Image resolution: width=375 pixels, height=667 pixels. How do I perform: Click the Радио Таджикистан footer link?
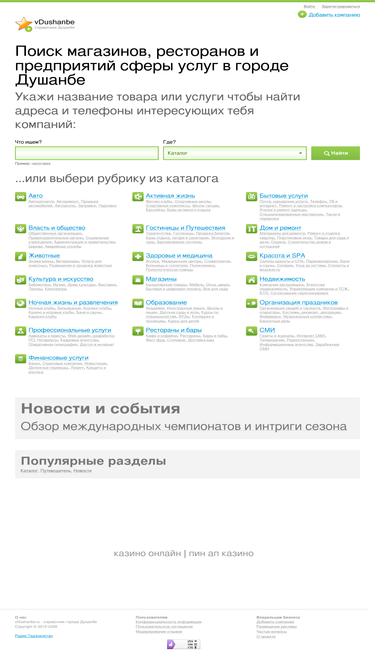(34, 636)
